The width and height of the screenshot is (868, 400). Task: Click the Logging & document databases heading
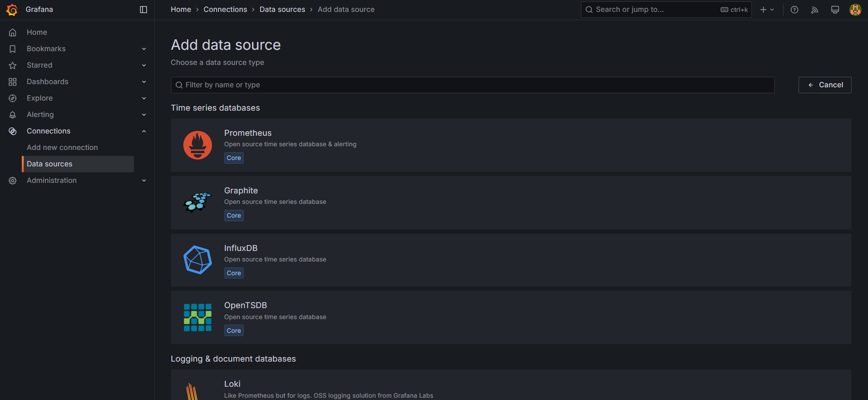pyautogui.click(x=233, y=359)
